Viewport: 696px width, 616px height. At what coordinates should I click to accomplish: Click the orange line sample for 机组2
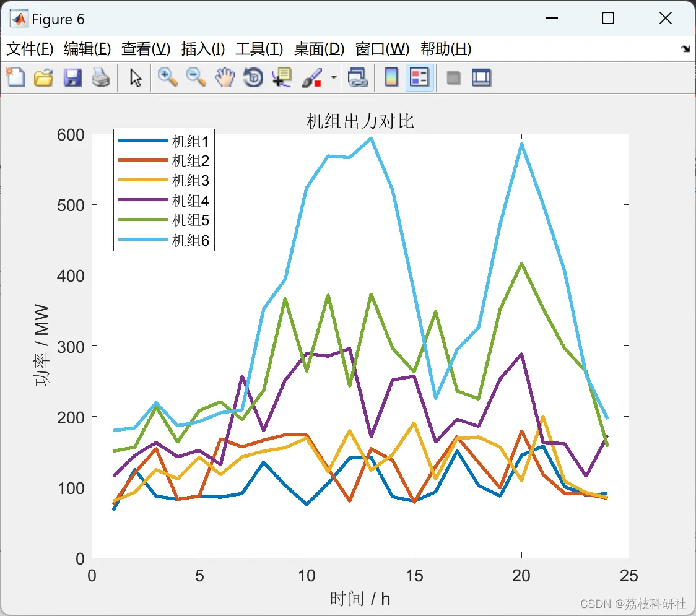[143, 160]
